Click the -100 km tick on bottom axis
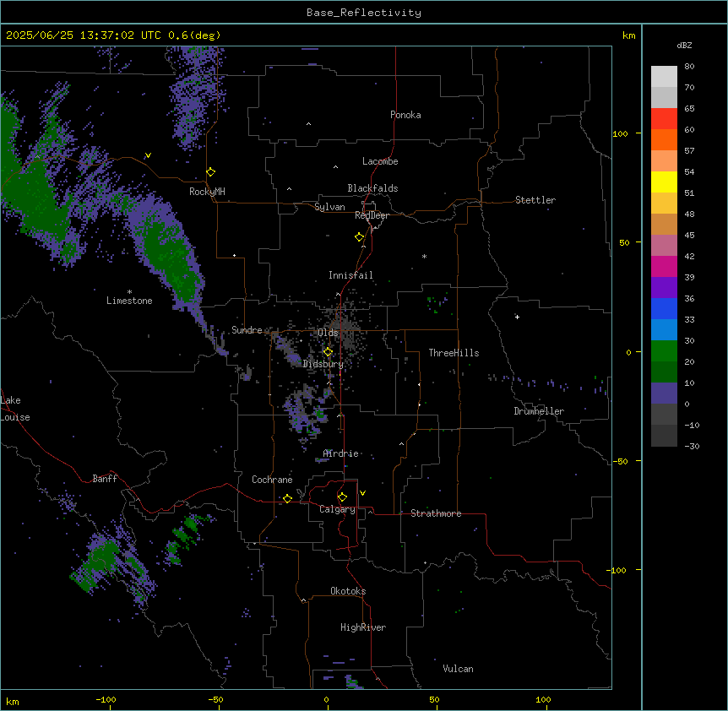728x711 pixels. [106, 699]
